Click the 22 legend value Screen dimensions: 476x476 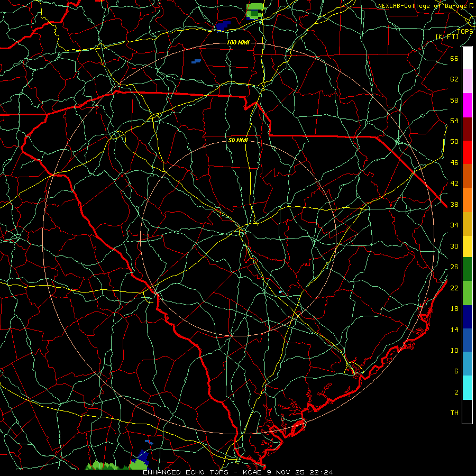pyautogui.click(x=454, y=288)
